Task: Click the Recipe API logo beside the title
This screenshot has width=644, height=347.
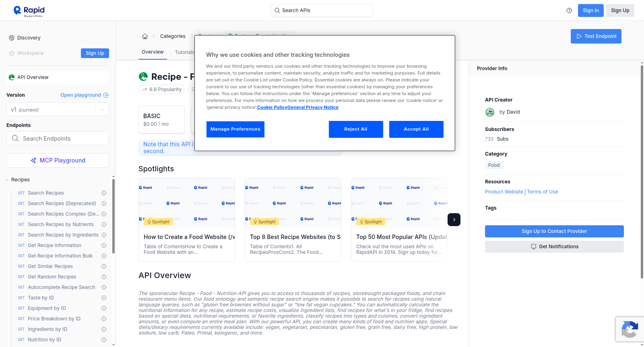Action: point(143,76)
